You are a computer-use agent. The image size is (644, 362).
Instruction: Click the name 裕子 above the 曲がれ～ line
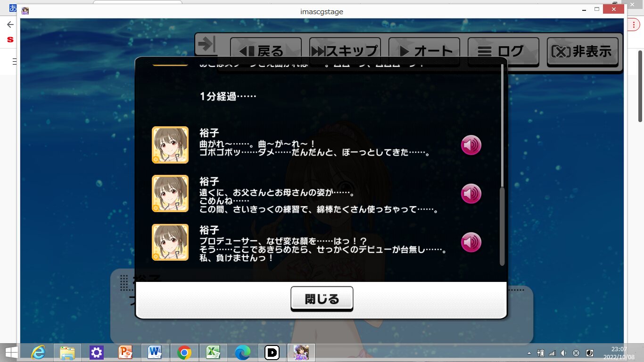click(209, 133)
